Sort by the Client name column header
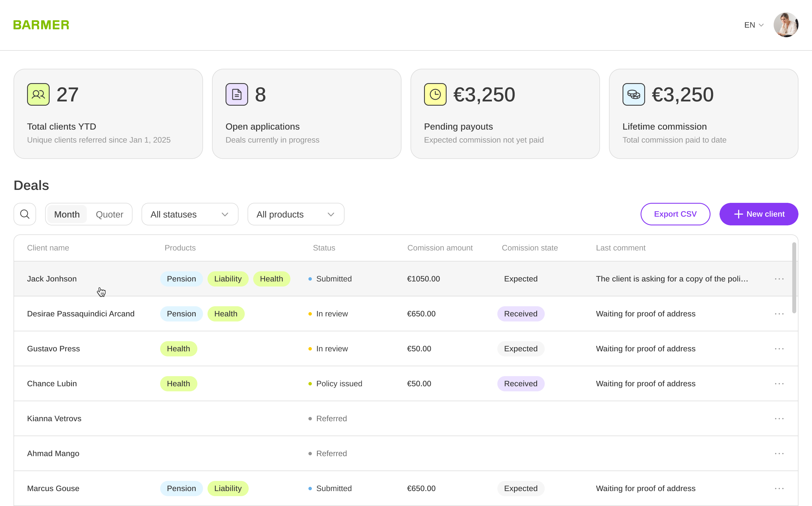Viewport: 812px width, 506px height. pos(48,248)
